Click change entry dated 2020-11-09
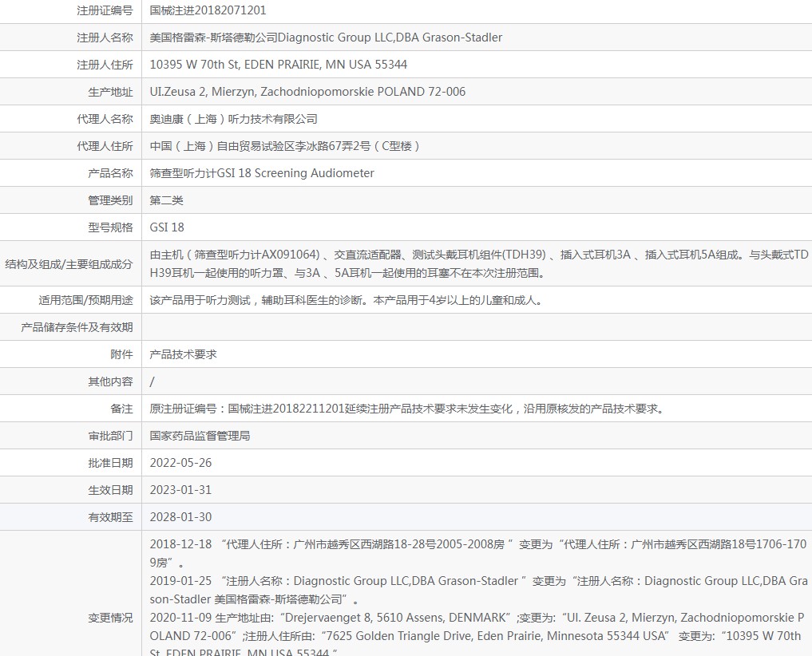The height and width of the screenshot is (656, 812). click(478, 634)
